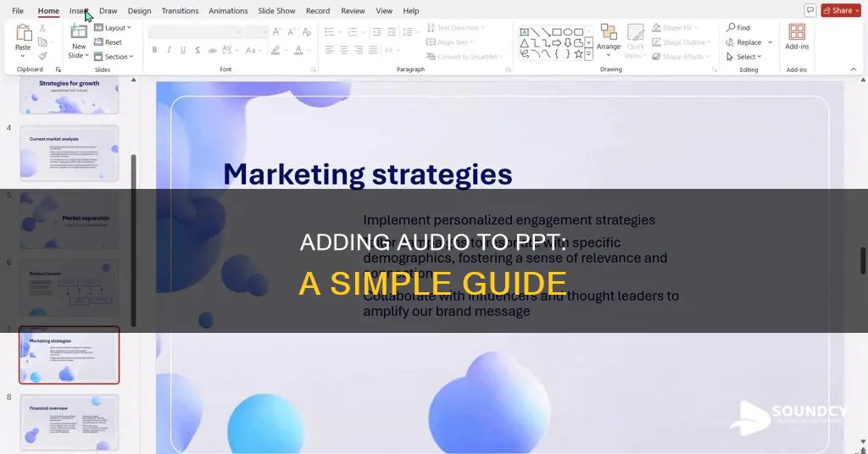Select the five-point star shape
868x454 pixels.
click(578, 54)
